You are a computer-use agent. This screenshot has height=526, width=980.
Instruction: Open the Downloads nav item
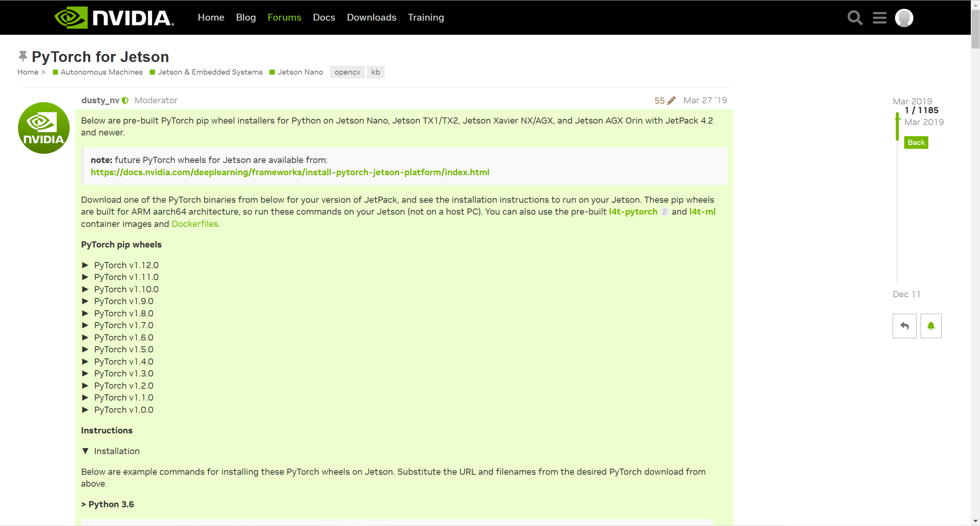(x=371, y=18)
